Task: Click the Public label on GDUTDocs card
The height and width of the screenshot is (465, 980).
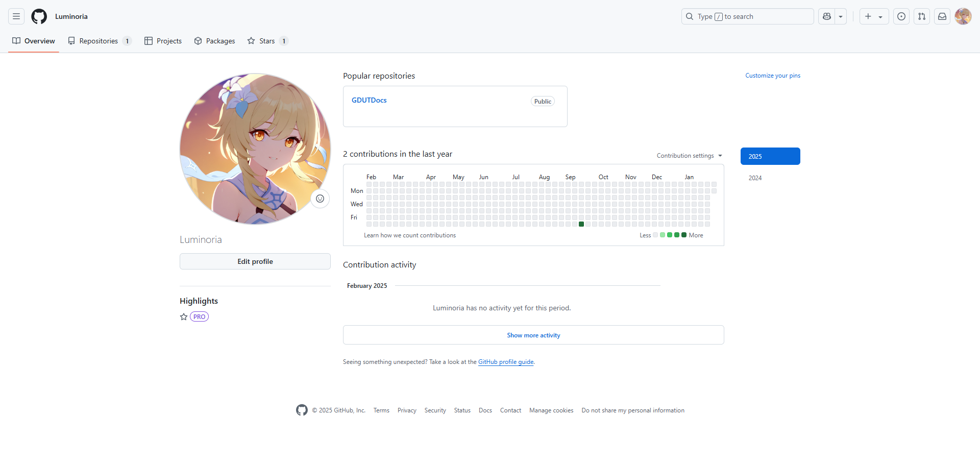Action: click(x=543, y=101)
